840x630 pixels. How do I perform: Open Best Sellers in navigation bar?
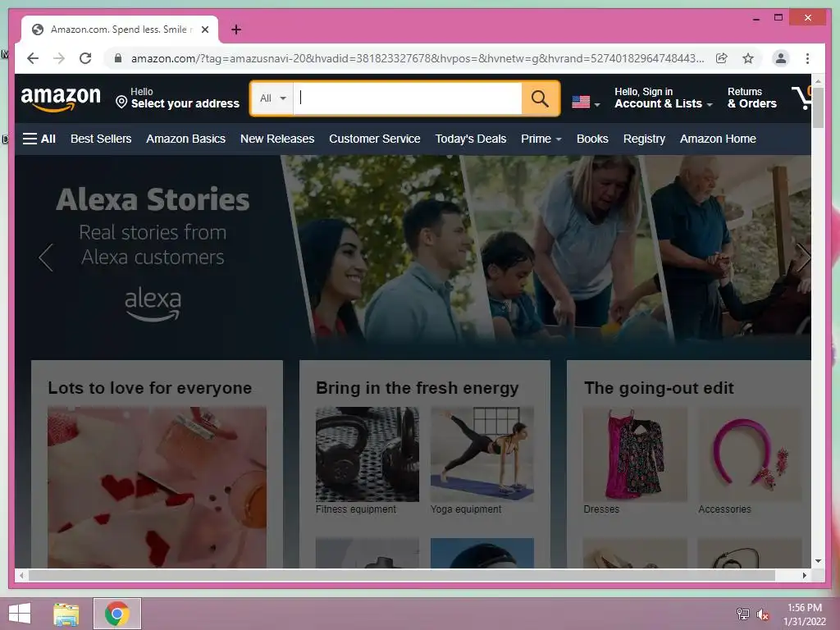101,139
